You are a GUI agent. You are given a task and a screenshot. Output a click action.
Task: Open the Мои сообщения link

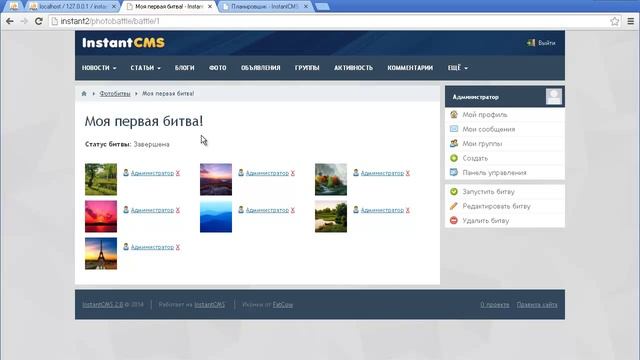[x=489, y=129]
